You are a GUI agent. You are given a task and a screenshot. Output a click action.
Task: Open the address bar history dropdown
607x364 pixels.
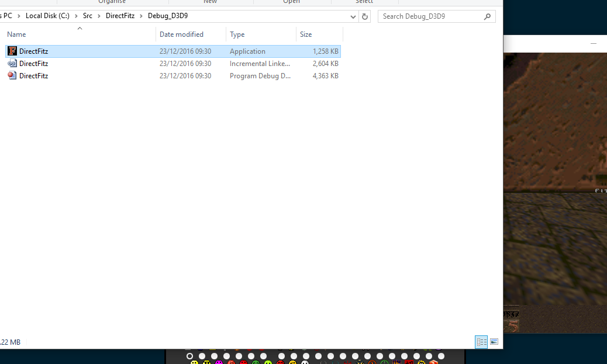(x=353, y=17)
